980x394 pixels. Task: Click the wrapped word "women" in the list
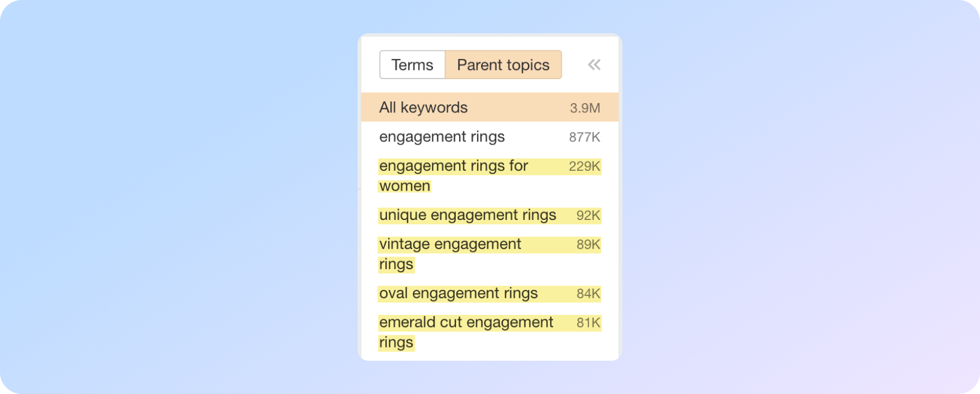tap(405, 186)
